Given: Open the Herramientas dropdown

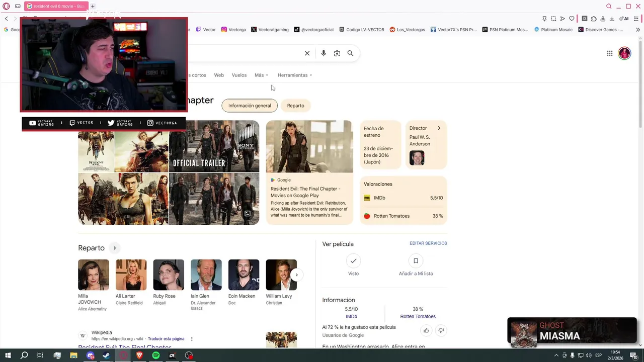Looking at the screenshot, I should pyautogui.click(x=295, y=75).
